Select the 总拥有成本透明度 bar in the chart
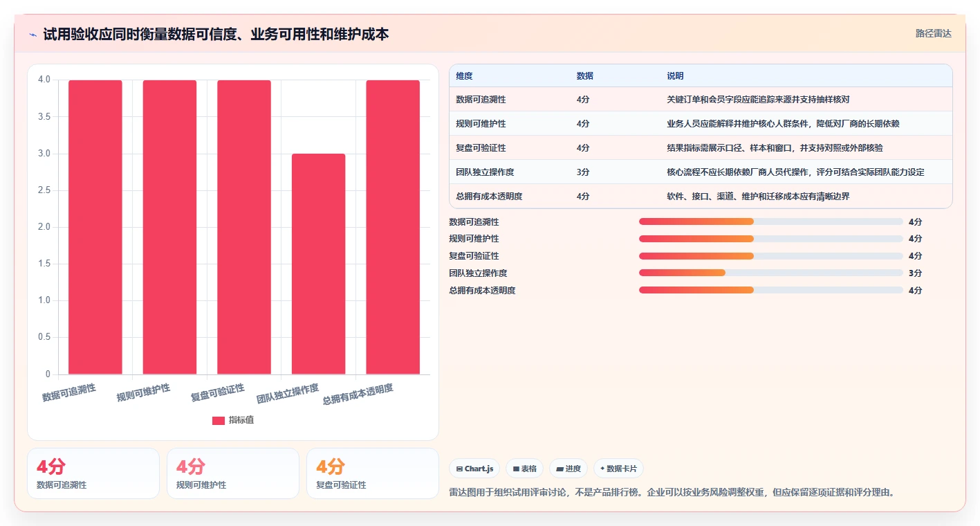The image size is (980, 526). click(393, 227)
